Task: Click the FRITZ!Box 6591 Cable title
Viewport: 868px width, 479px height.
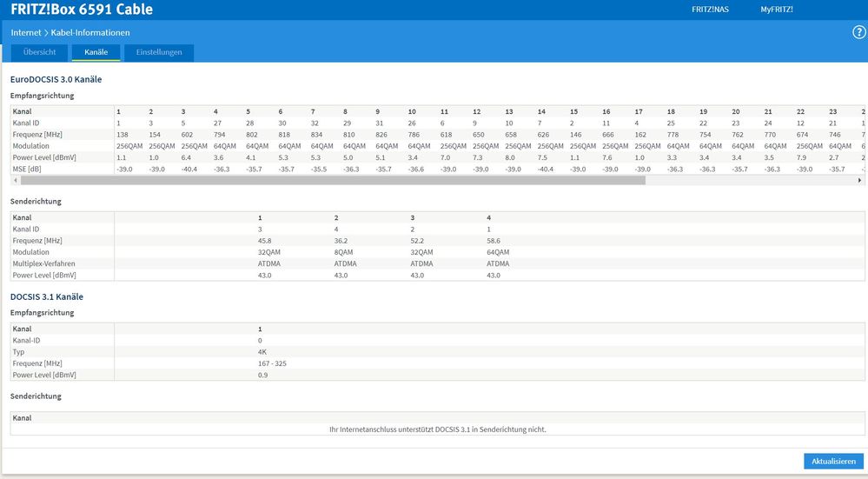Action: [x=82, y=10]
